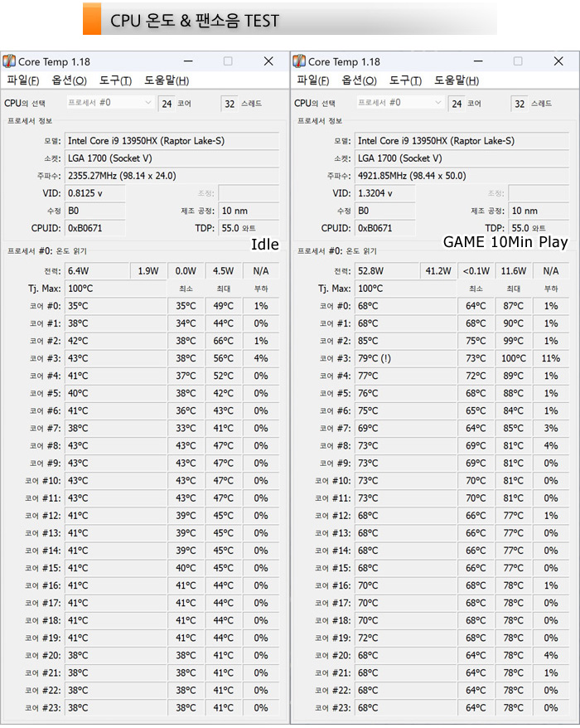The height and width of the screenshot is (728, 580).
Task: Expand 프로세서 #0 dropdown in left window
Action: tap(110, 103)
